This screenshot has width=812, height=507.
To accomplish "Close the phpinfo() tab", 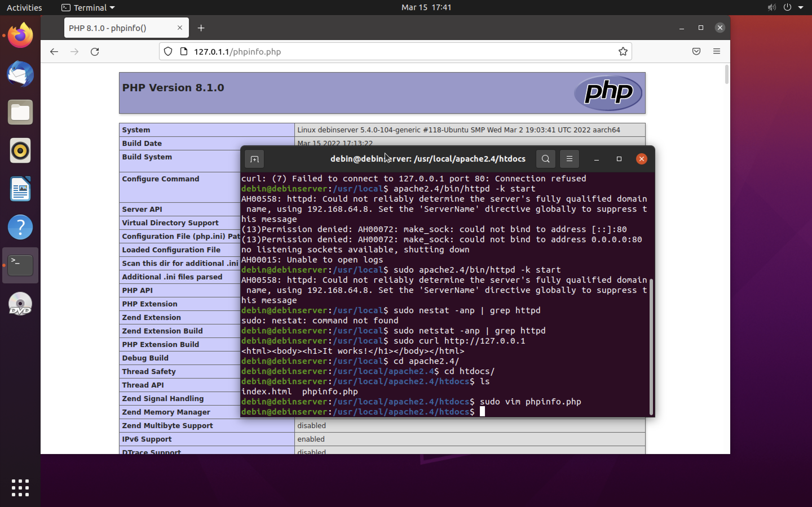I will tap(180, 28).
